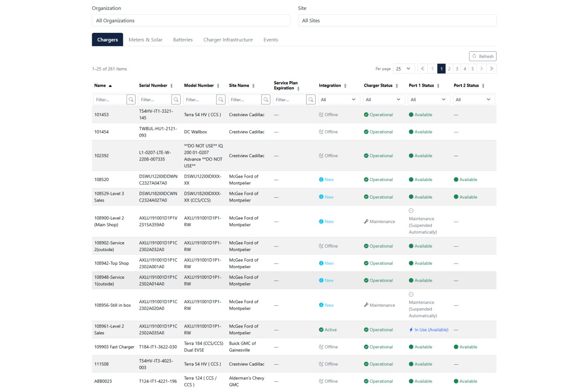Open Integration filter dropdown
This screenshot has width=588, height=389.
338,99
